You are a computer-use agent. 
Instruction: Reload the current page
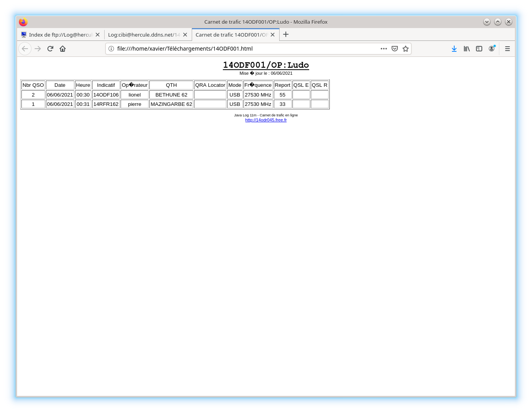coord(50,49)
